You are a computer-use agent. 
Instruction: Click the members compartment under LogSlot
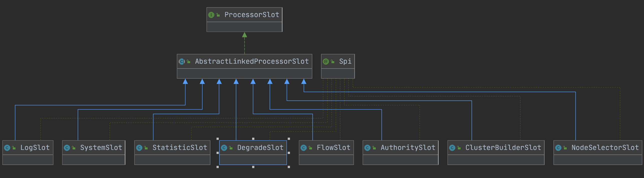28,160
